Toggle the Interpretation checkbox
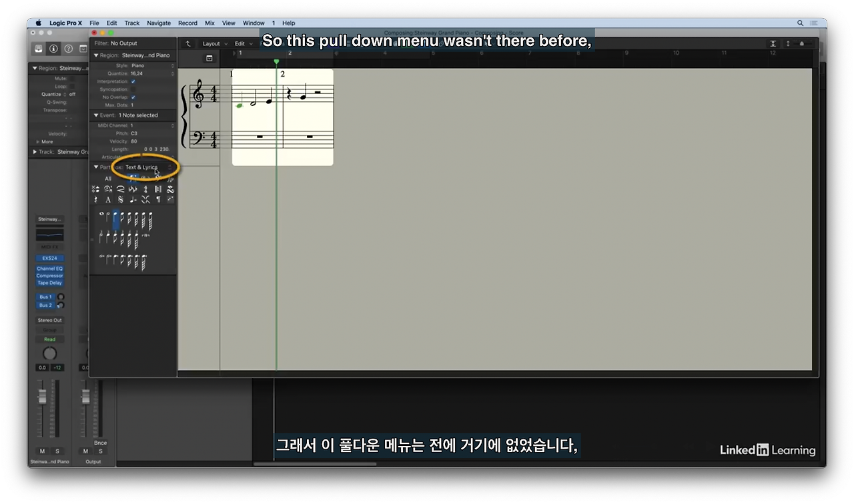The image size is (854, 504). (133, 81)
